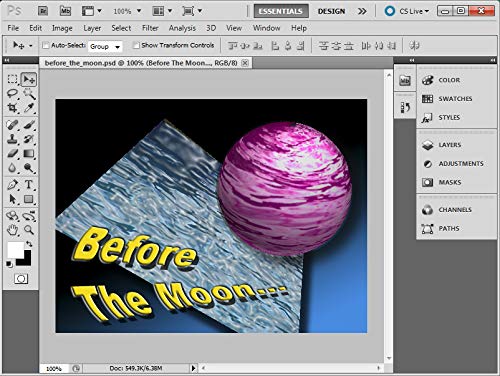Screen dimensions: 500x376
Task: Select the Spot Healing Brush tool
Action: point(12,125)
